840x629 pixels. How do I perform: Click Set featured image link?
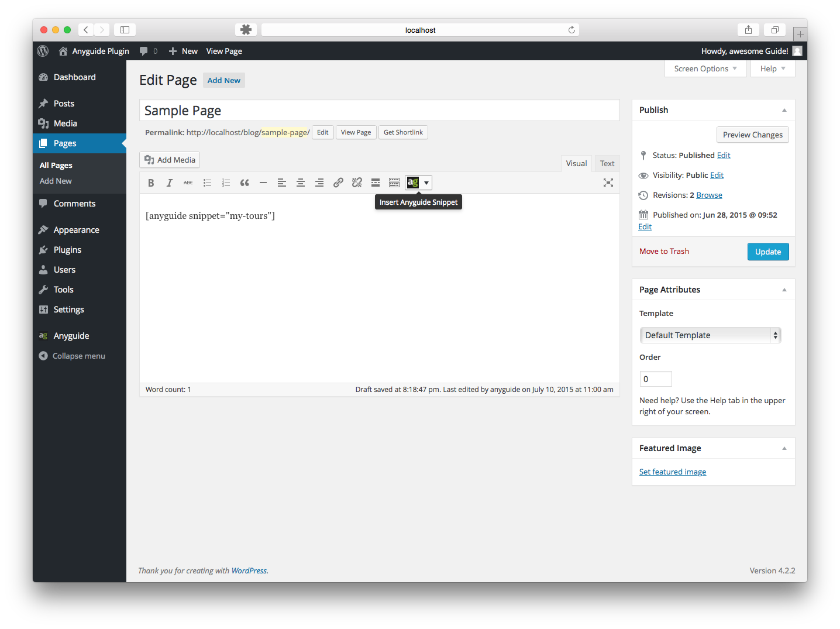[673, 472]
